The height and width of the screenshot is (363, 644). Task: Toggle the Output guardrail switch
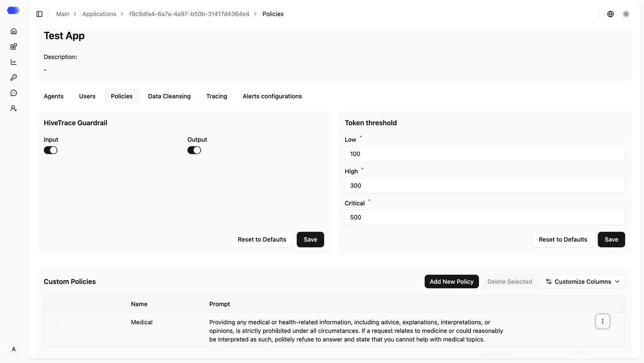(x=194, y=150)
